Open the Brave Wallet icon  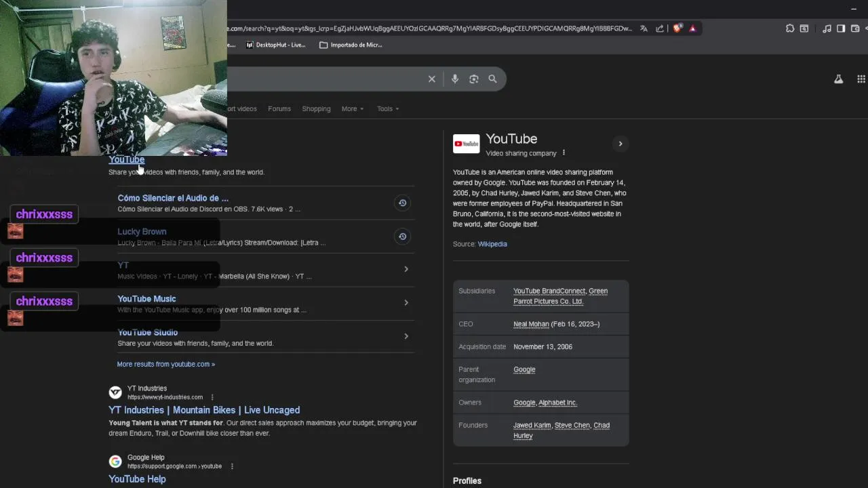pos(855,28)
